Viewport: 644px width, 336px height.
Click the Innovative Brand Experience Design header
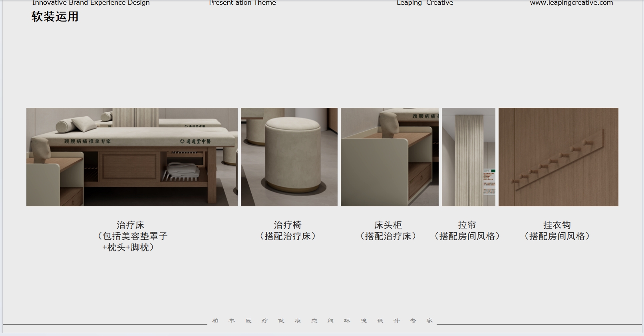point(91,3)
